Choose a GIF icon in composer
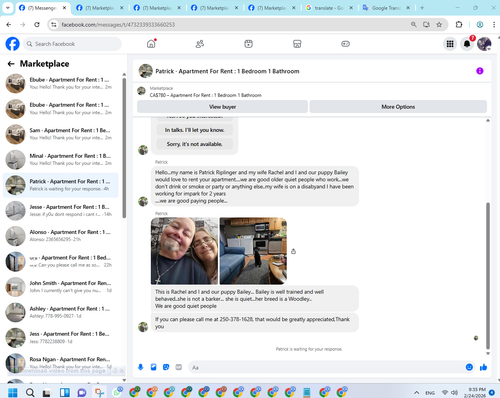Image resolution: width=500 pixels, height=398 pixels. tap(179, 367)
